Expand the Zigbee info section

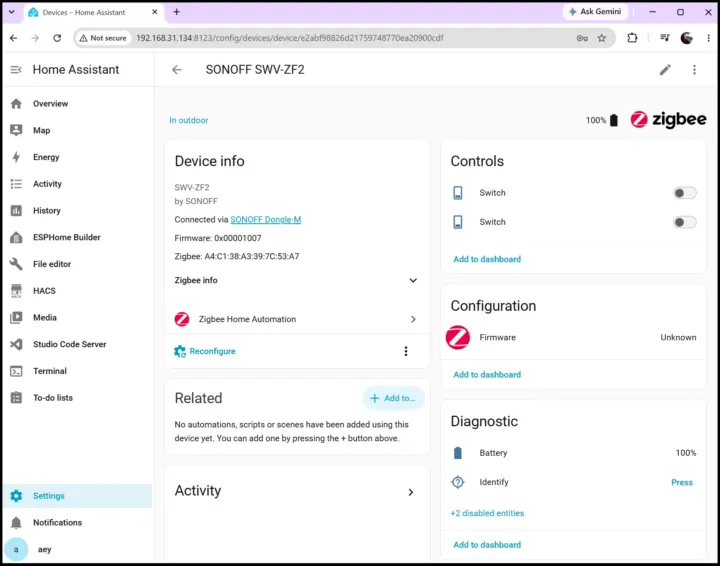click(x=296, y=280)
